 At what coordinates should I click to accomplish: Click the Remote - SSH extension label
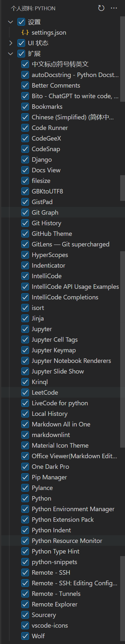tap(51, 572)
